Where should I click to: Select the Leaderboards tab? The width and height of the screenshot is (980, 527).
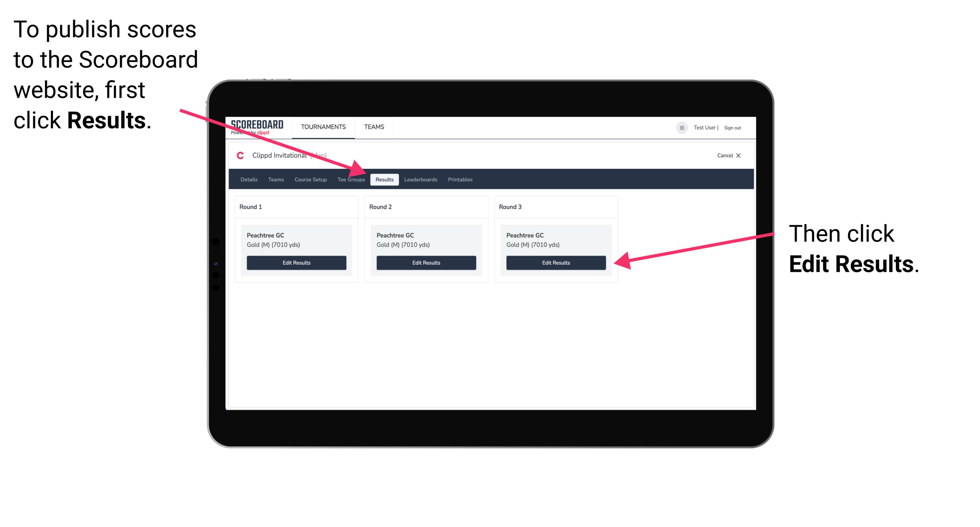click(421, 179)
